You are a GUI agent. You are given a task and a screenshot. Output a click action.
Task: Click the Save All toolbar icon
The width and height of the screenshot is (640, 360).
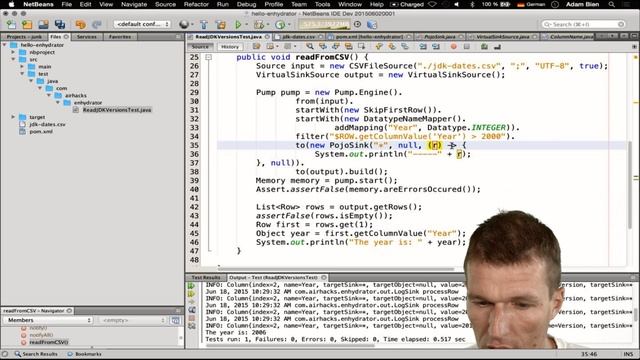[x=60, y=25]
